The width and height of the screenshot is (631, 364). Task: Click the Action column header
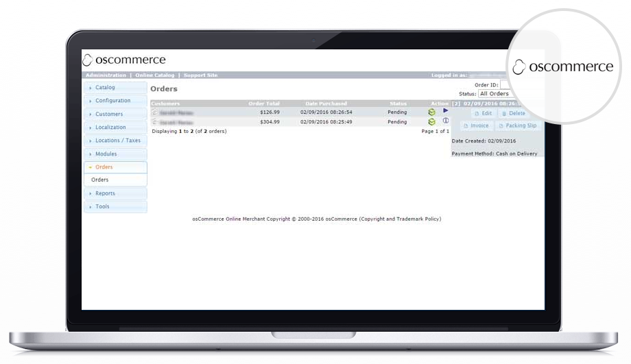[440, 104]
